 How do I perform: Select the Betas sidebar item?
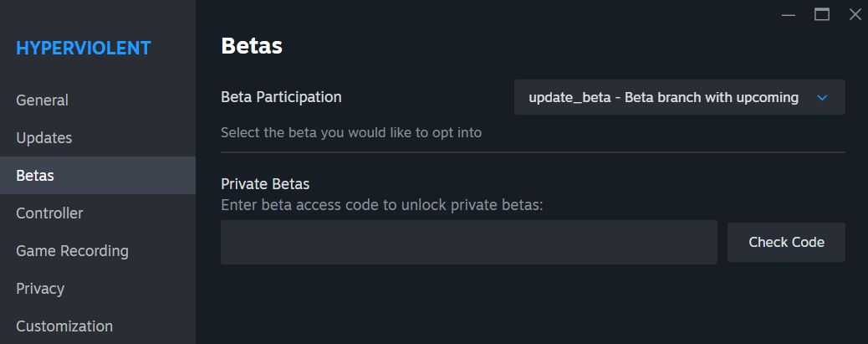[35, 176]
